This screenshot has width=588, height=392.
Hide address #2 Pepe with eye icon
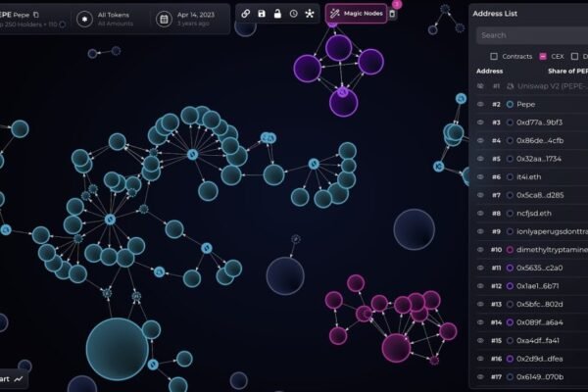pyautogui.click(x=480, y=104)
